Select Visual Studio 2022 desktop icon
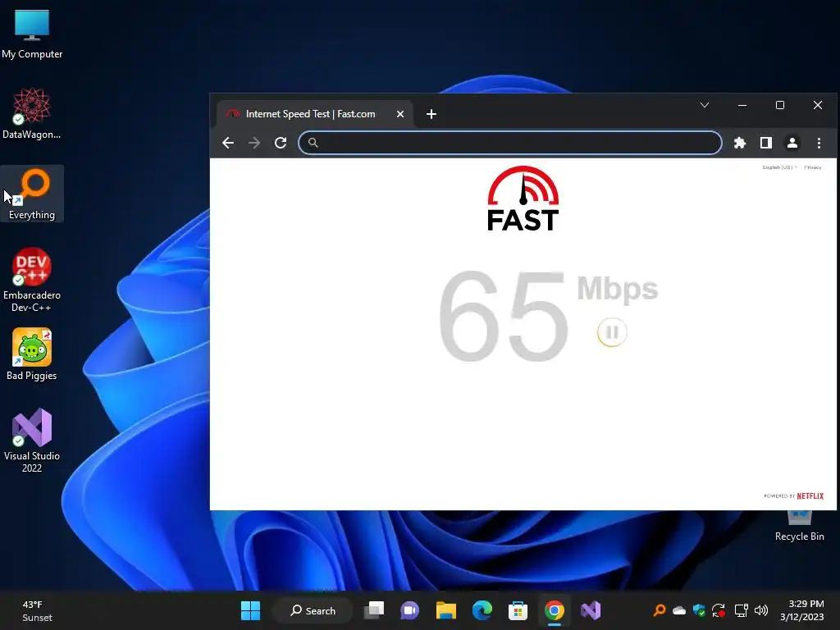Image resolution: width=840 pixels, height=630 pixels. (x=32, y=441)
